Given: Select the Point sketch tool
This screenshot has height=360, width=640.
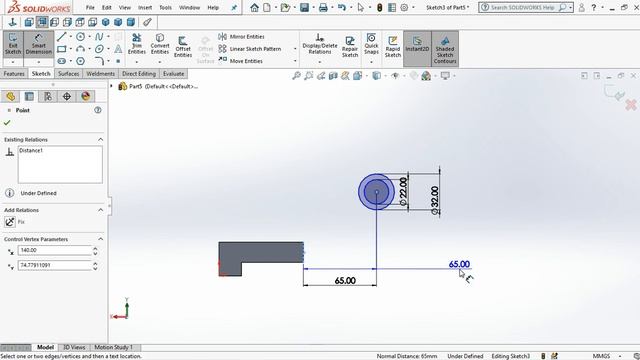Looking at the screenshot, I should 118,61.
